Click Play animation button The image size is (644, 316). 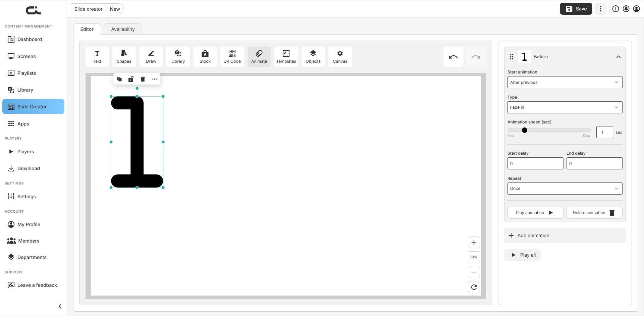click(535, 213)
